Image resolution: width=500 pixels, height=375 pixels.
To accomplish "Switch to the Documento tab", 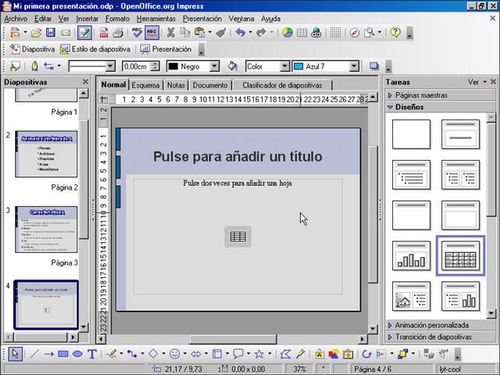I will coord(210,85).
